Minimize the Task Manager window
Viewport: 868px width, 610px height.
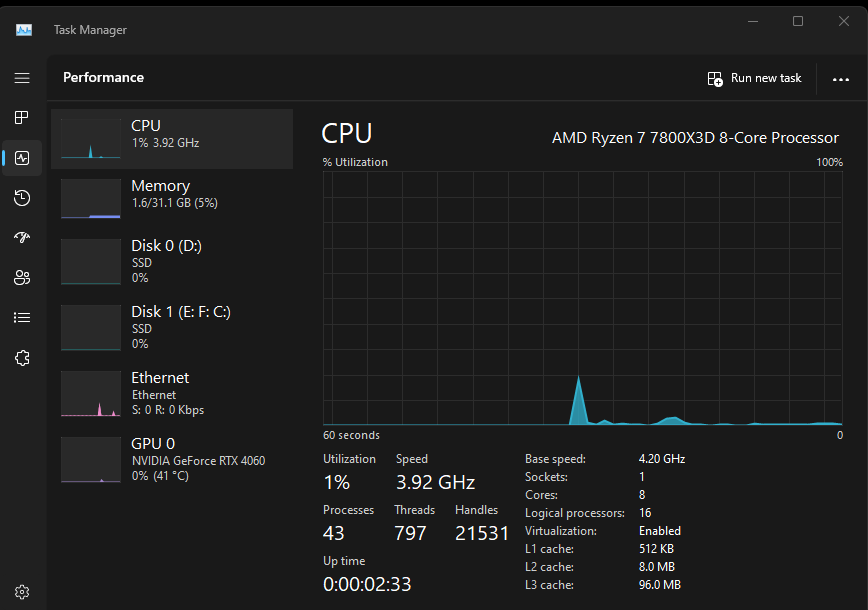[753, 21]
